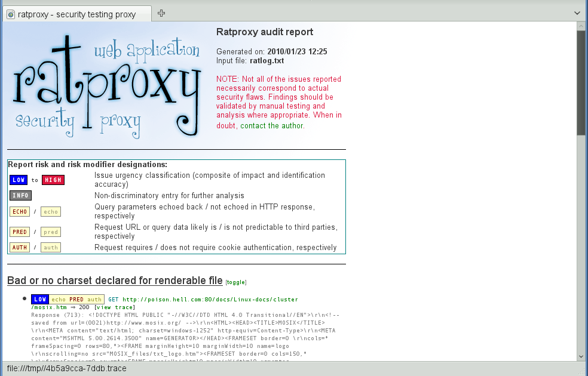Click the lowercase echo legend badge

coord(51,212)
